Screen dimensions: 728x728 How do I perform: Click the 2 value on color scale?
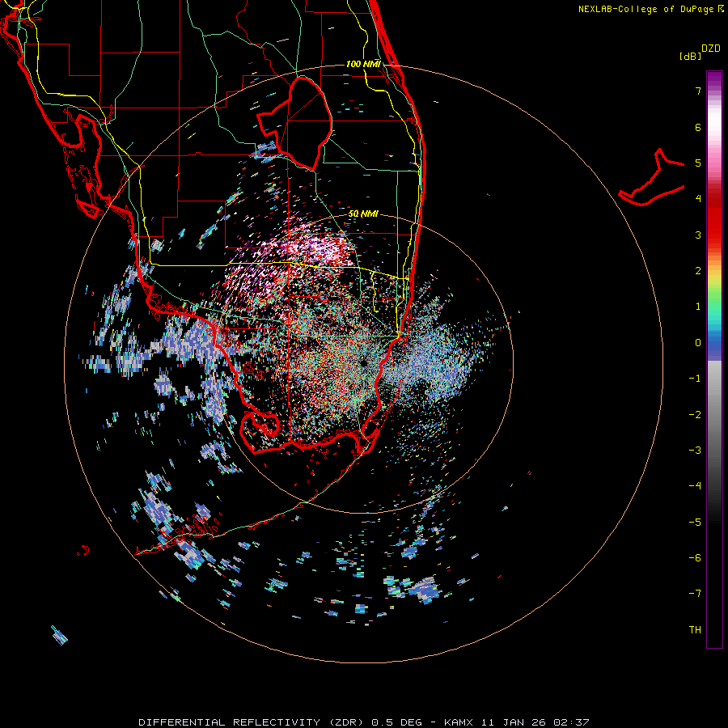point(698,271)
